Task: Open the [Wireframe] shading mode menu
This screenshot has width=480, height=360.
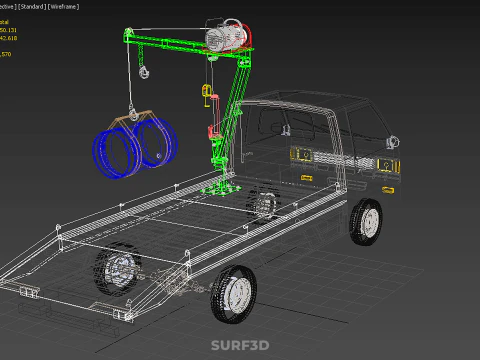Action: point(64,7)
